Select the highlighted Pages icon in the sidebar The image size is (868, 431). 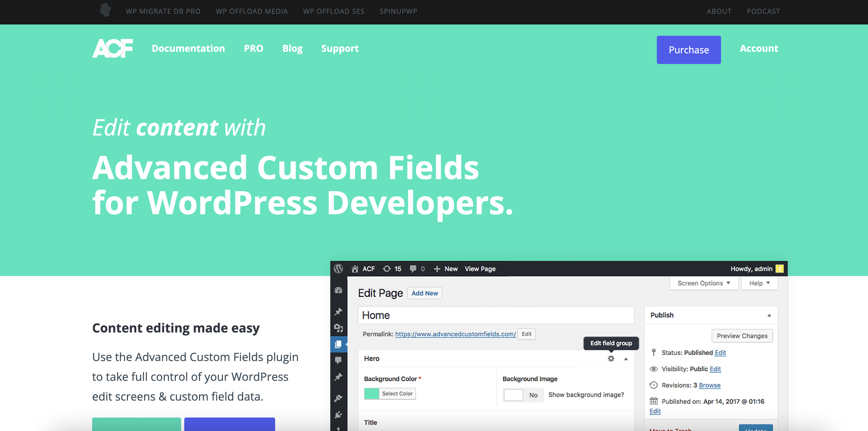338,344
